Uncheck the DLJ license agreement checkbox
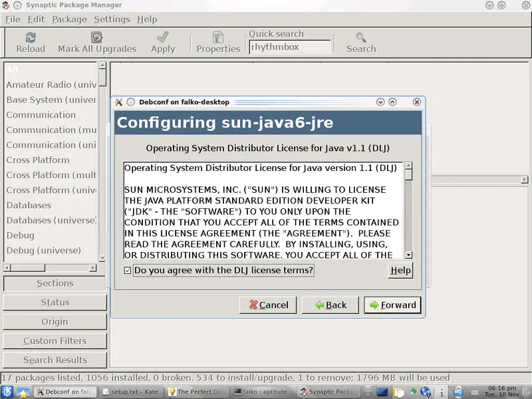This screenshot has width=532, height=399. (128, 271)
